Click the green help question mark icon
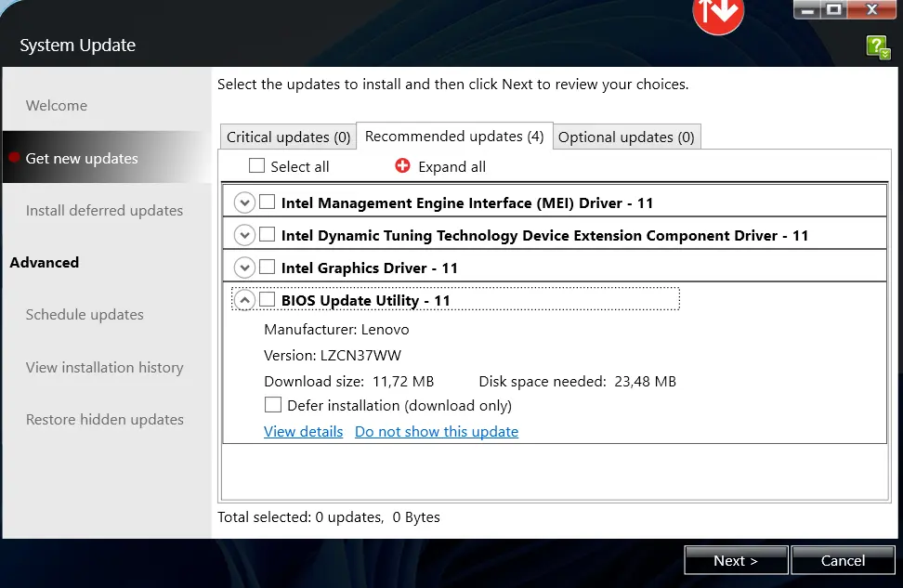903x588 pixels. click(x=878, y=47)
